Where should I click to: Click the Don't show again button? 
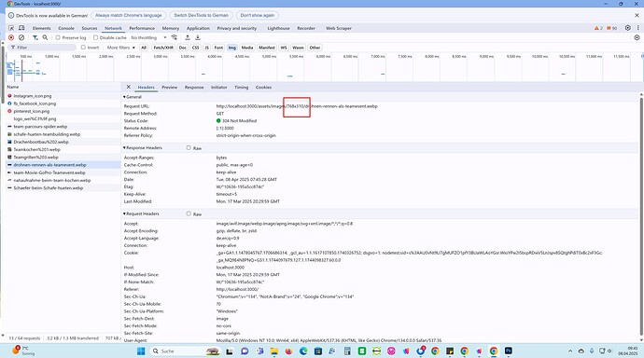(x=257, y=15)
